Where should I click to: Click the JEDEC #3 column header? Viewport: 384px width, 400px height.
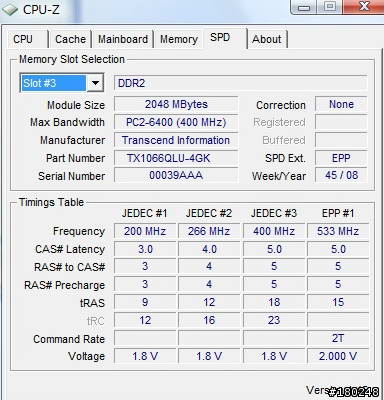coord(274,213)
